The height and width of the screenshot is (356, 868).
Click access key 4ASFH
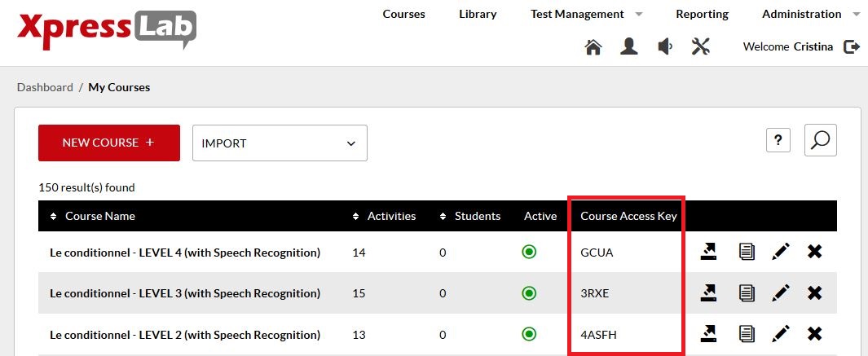click(598, 334)
